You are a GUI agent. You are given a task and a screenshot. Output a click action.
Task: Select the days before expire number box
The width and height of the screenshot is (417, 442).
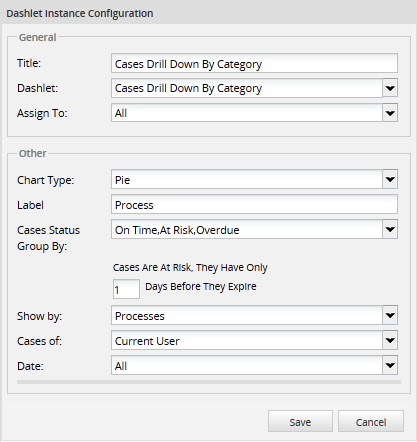[126, 289]
